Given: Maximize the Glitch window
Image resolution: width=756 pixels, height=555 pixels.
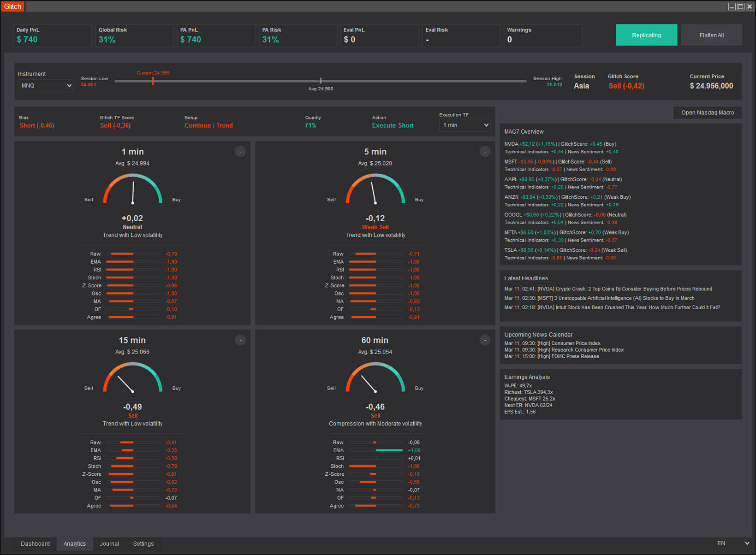Looking at the screenshot, I should (740, 6).
